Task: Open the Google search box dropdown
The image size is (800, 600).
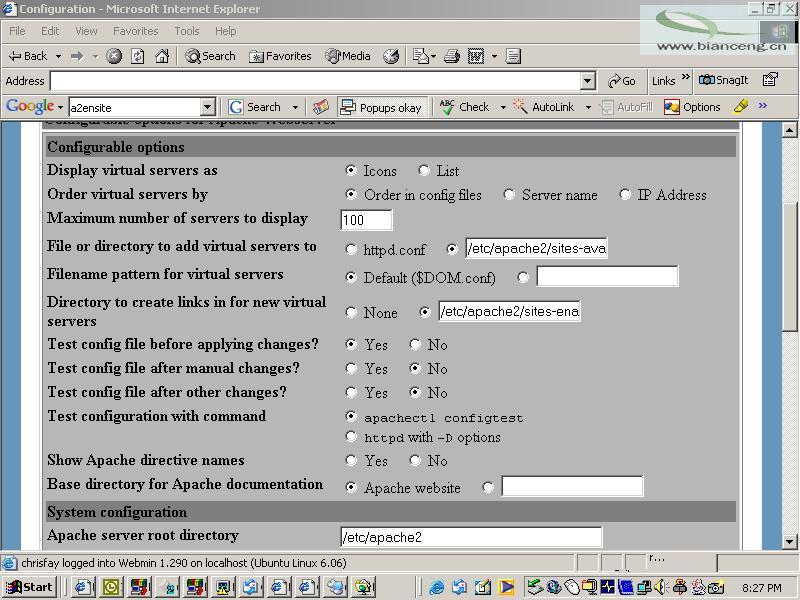Action: click(207, 107)
